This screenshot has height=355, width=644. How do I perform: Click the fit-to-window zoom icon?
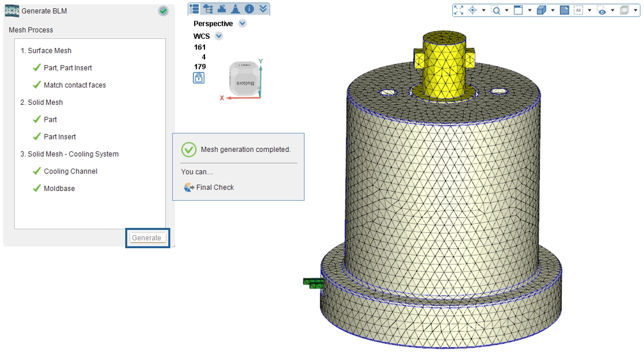tap(459, 10)
